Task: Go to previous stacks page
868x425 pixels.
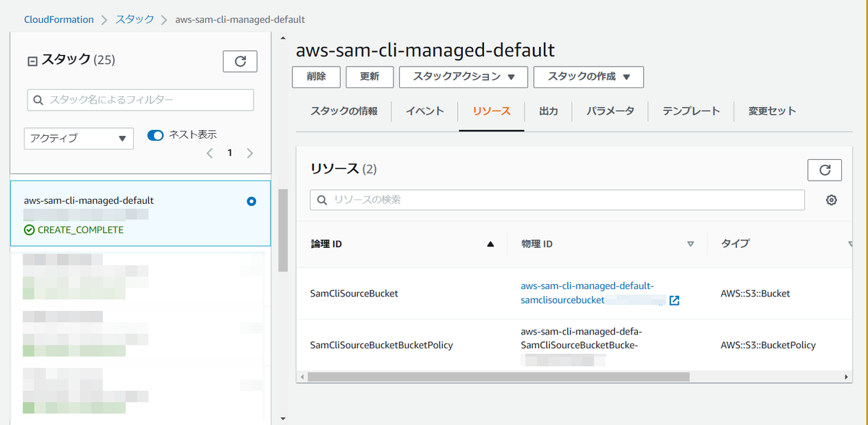Action: [210, 153]
